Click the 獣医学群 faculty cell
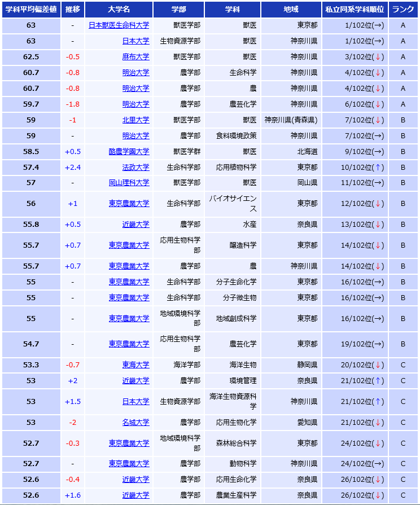Image resolution: width=420 pixels, height=505 pixels. click(178, 151)
